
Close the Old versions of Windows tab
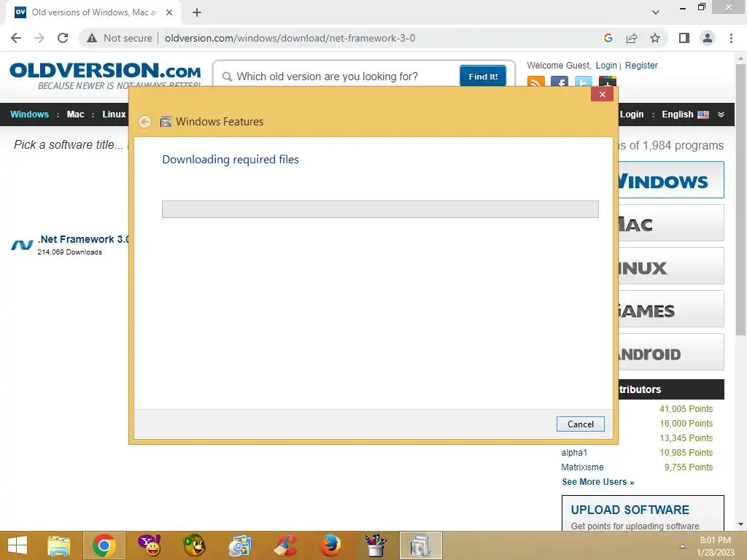tap(169, 12)
